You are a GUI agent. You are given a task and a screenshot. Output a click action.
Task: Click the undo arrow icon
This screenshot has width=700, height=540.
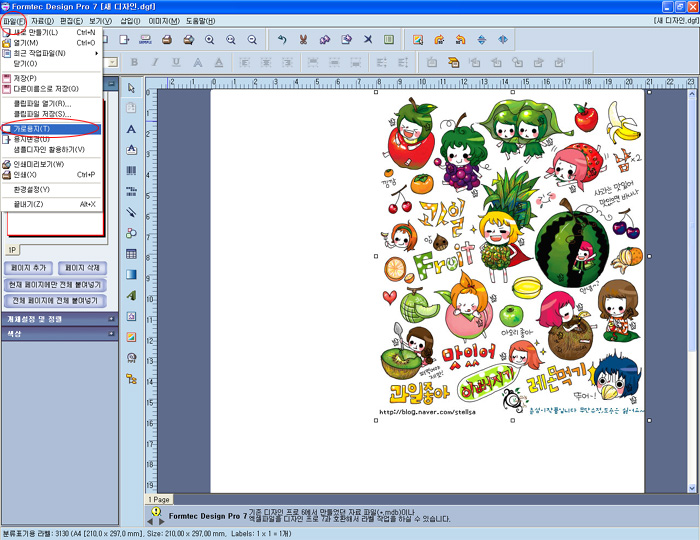pyautogui.click(x=282, y=40)
